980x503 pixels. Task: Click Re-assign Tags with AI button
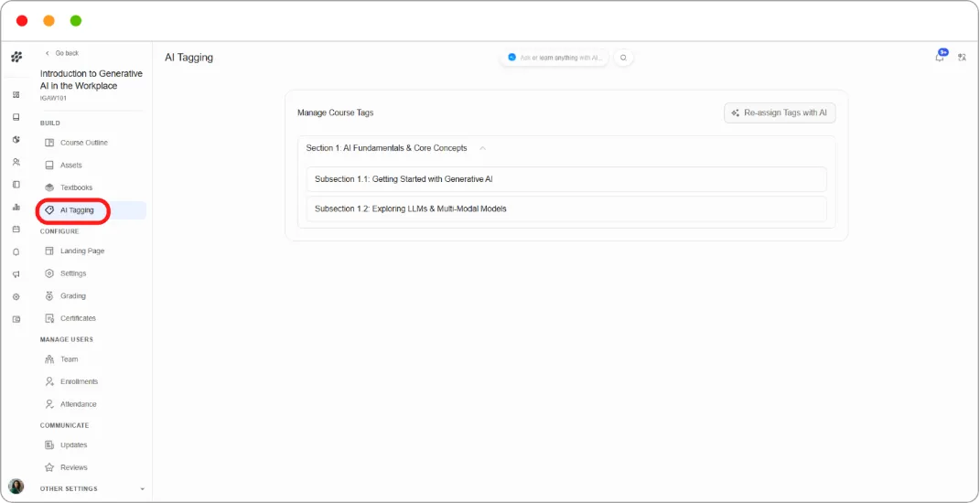click(780, 113)
